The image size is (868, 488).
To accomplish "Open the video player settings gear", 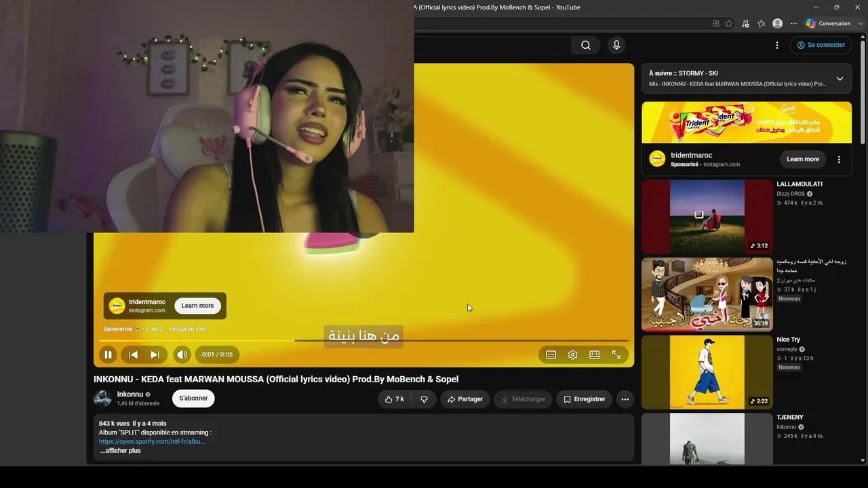I will point(573,354).
